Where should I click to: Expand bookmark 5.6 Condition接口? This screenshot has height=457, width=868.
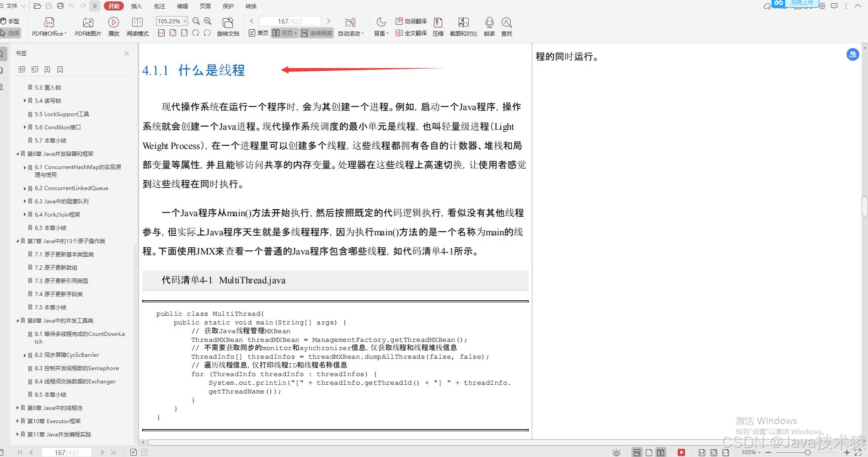[x=25, y=127]
